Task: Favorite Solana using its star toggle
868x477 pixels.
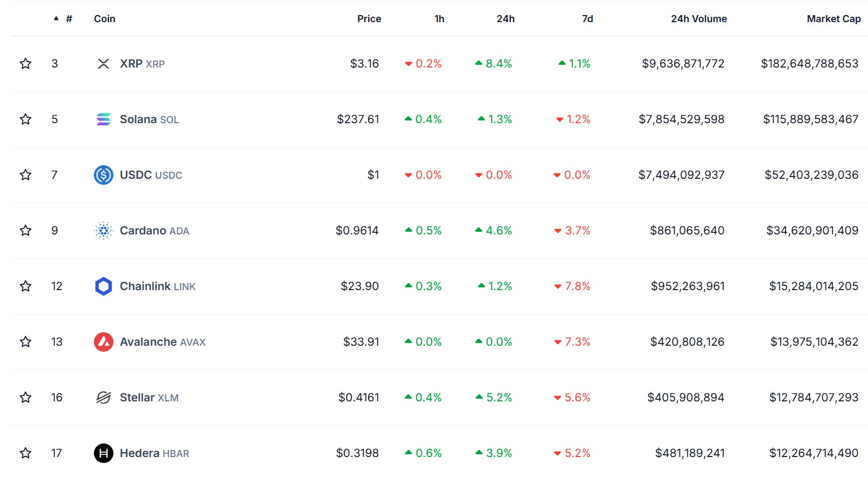Action: [25, 119]
